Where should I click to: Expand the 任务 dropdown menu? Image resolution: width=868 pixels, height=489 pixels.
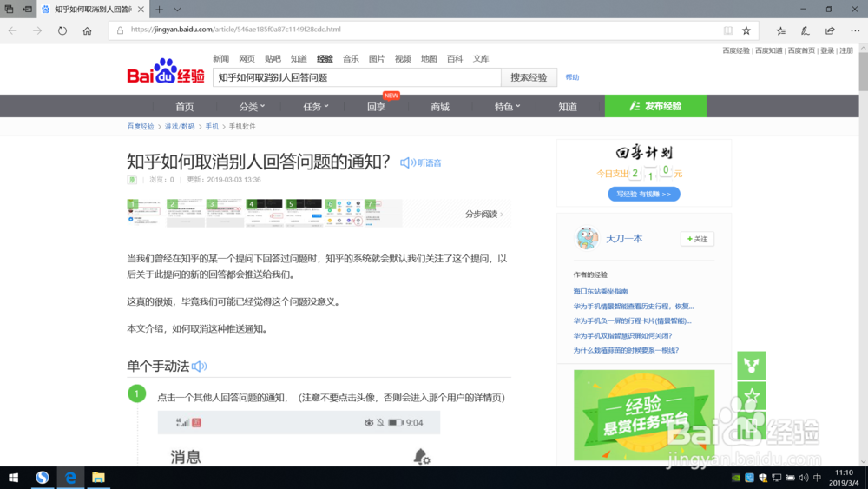coord(316,106)
